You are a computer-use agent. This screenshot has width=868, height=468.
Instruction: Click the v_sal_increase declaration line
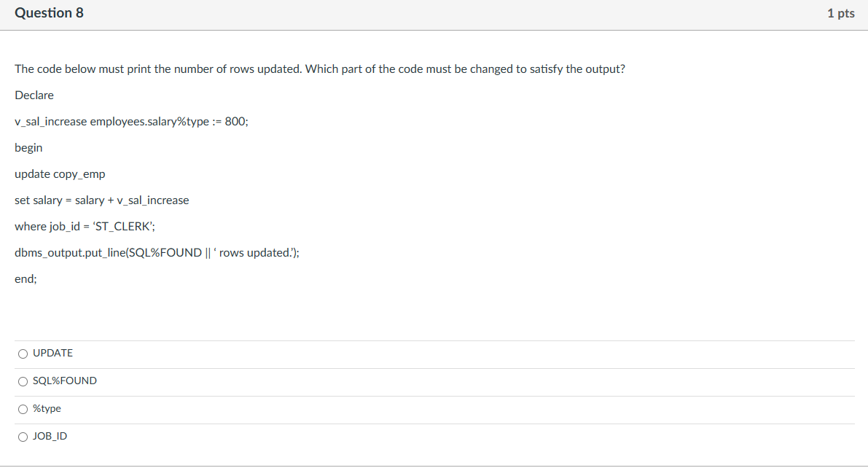132,122
